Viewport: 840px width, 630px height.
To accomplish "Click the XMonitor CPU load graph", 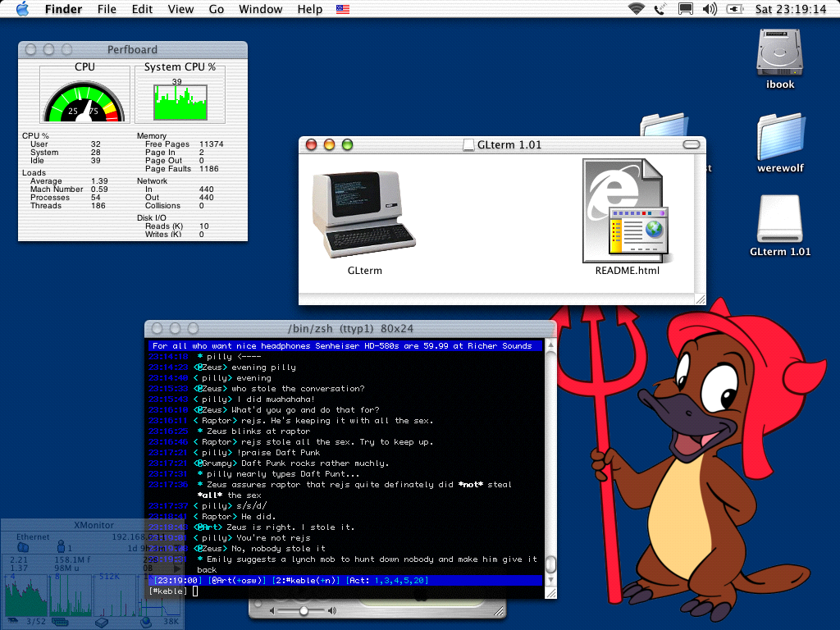I will tap(25, 596).
